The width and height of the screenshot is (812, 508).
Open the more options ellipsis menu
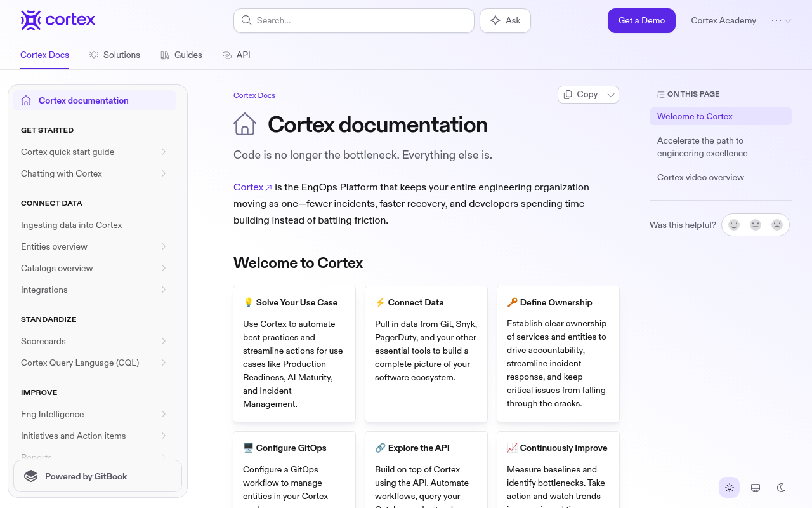coord(781,20)
